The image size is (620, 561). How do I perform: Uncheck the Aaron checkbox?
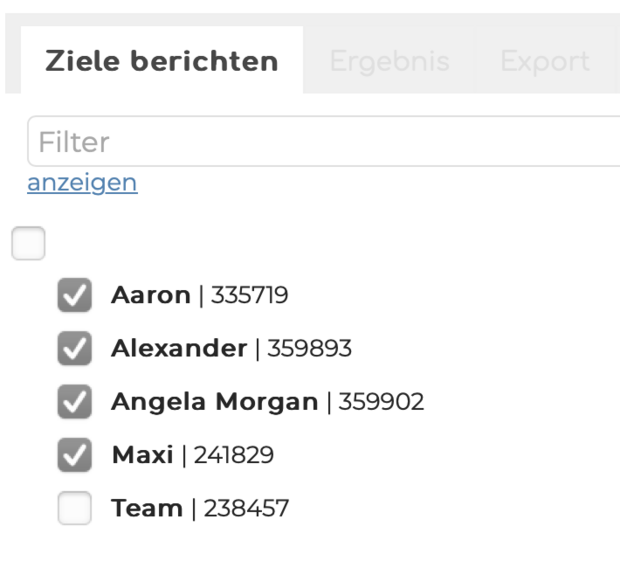point(74,295)
